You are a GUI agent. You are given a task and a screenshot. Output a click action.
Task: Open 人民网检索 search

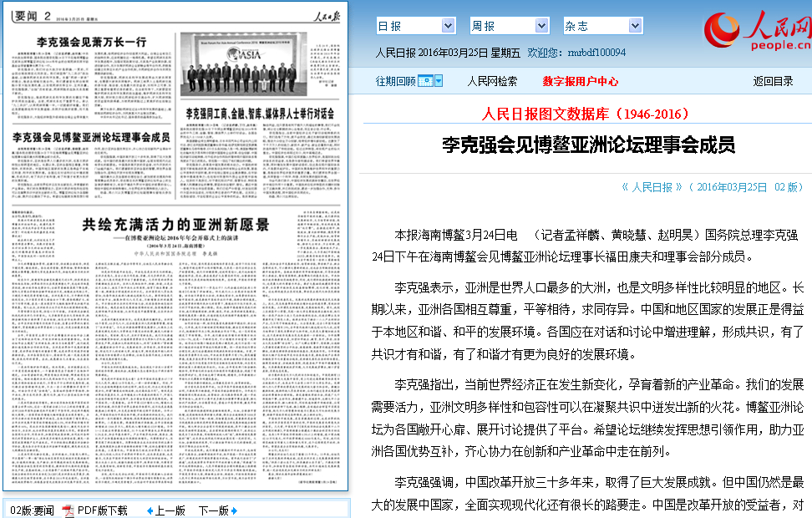[492, 81]
